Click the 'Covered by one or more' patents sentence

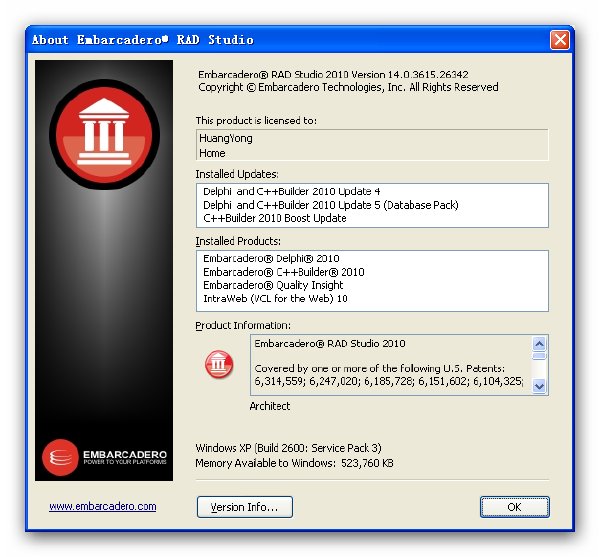(380, 368)
